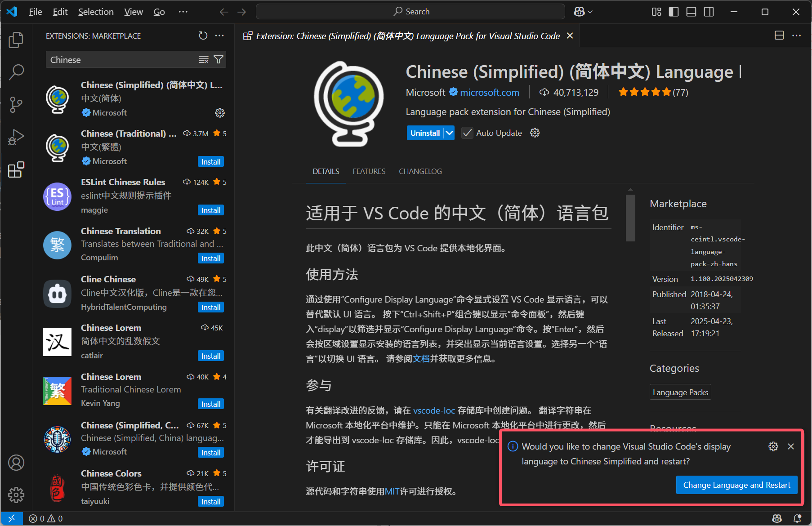Open editor more actions ellipsis
The height and width of the screenshot is (526, 812).
(x=796, y=36)
